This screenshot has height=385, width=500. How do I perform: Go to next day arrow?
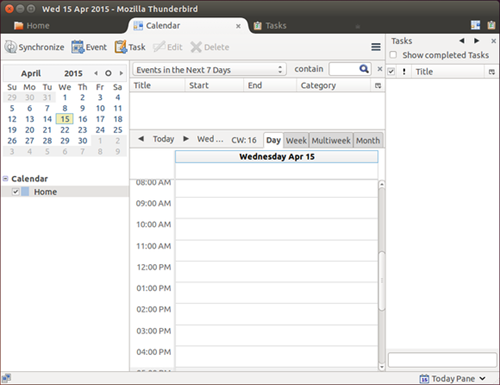click(186, 139)
